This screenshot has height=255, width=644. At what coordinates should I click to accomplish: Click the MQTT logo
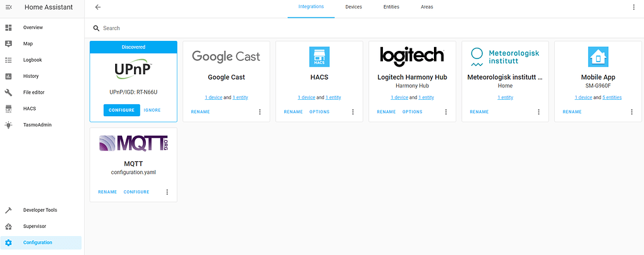[x=133, y=143]
